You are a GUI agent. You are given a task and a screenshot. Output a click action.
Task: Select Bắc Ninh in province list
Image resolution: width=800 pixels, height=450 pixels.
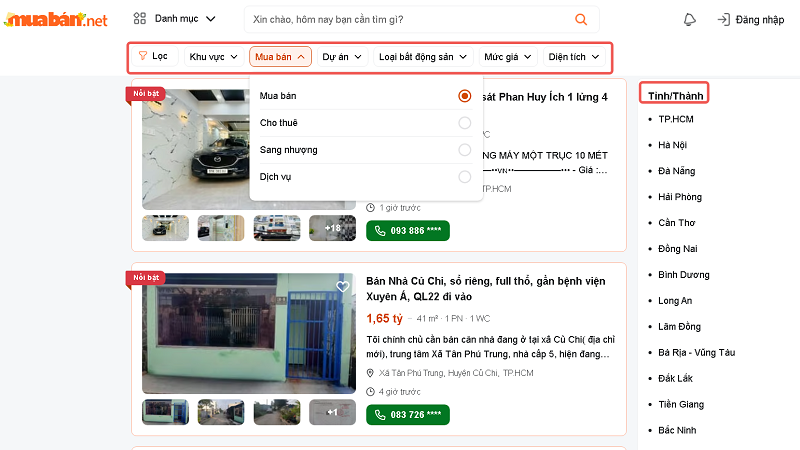677,431
